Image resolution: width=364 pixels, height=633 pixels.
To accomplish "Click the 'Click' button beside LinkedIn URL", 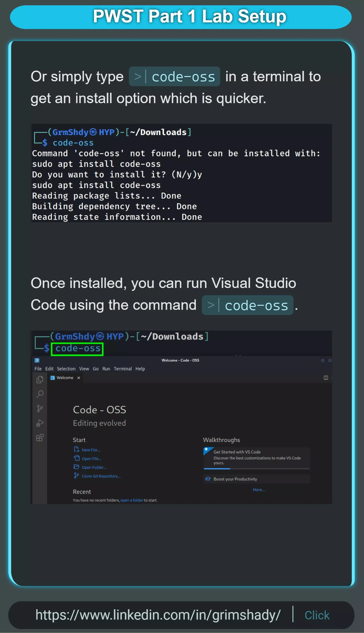I will [317, 615].
